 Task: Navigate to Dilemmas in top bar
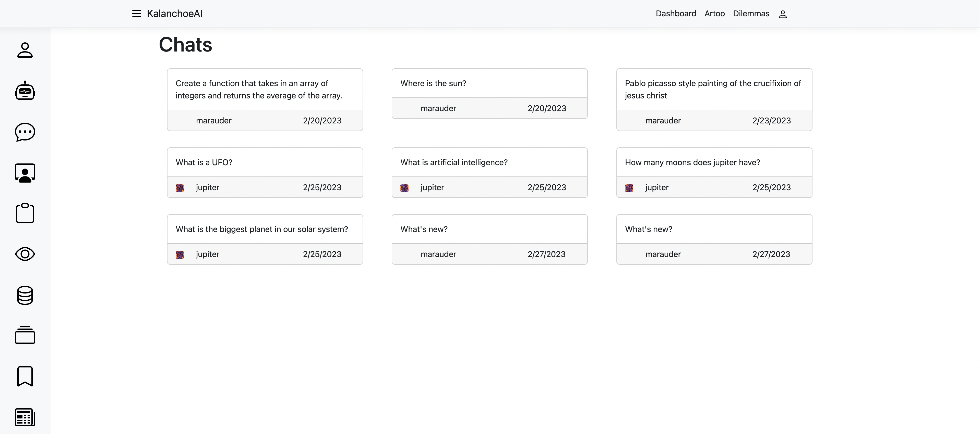(751, 14)
